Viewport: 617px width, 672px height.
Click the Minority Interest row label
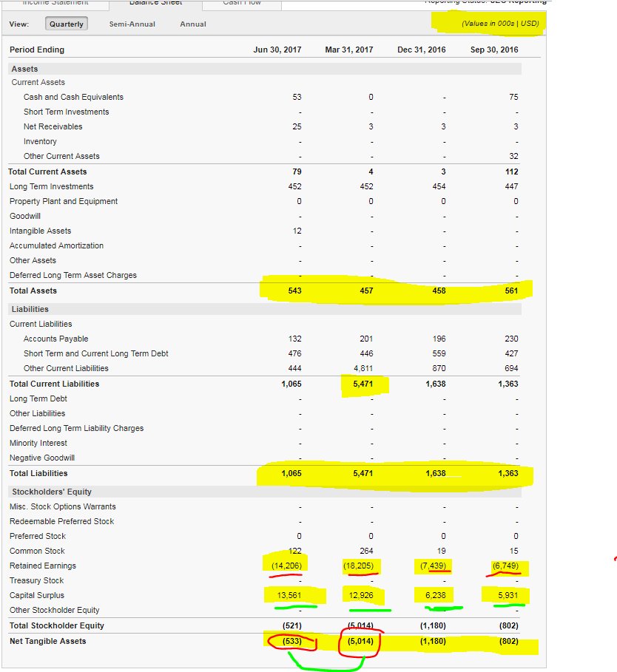pyautogui.click(x=38, y=443)
